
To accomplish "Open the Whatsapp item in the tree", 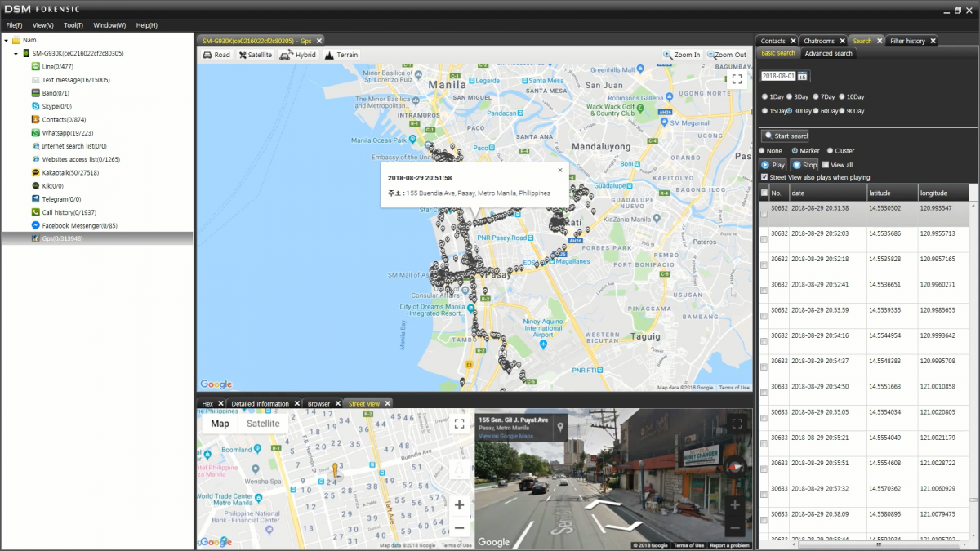I will 67,132.
